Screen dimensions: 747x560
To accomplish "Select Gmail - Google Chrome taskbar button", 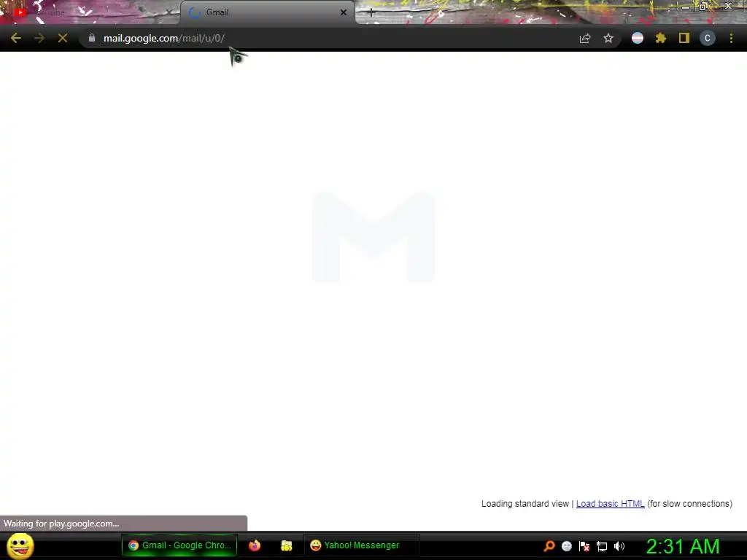I will [179, 545].
